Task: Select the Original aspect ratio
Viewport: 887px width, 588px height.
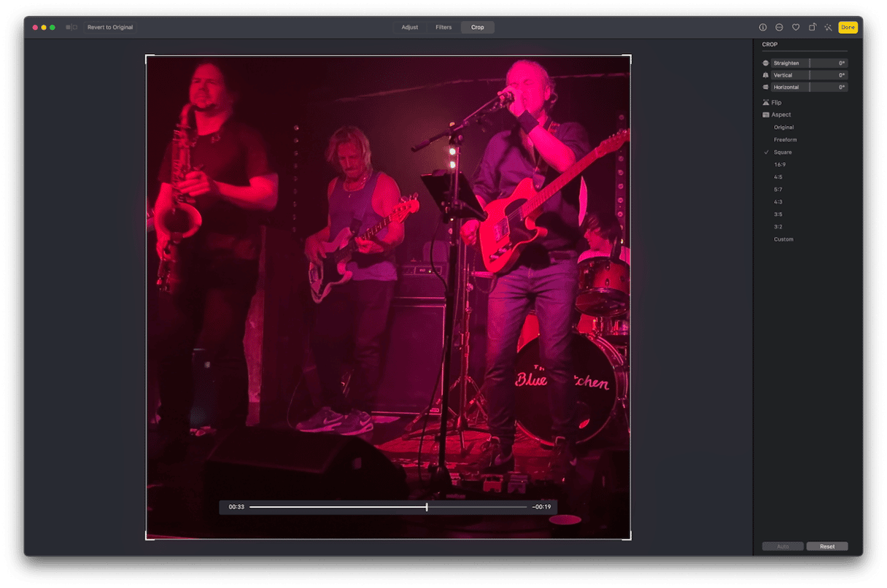Action: click(x=783, y=128)
